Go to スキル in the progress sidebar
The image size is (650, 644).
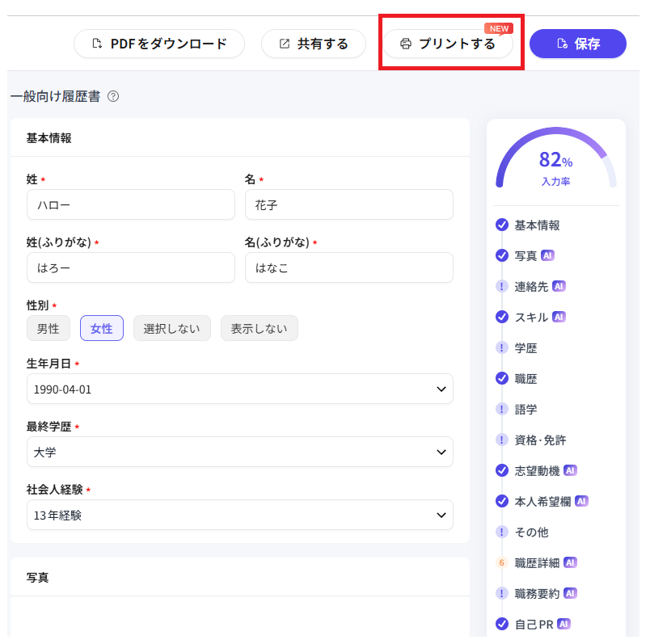(x=531, y=317)
